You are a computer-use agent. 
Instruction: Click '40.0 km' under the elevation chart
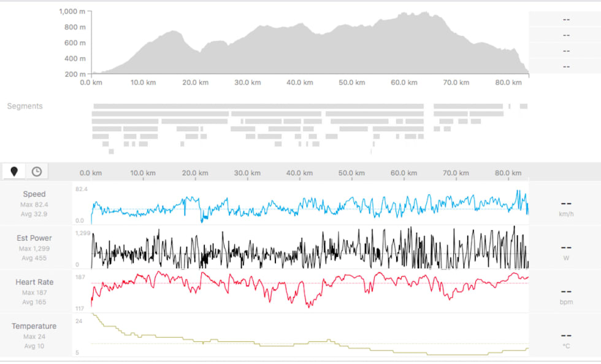point(300,82)
